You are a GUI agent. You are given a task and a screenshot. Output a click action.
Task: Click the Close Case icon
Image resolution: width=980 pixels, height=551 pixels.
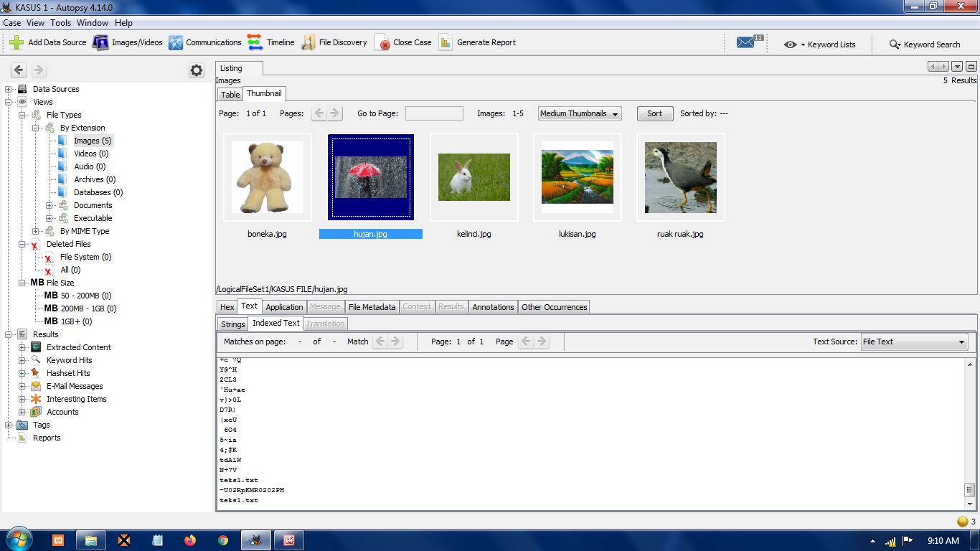[383, 42]
